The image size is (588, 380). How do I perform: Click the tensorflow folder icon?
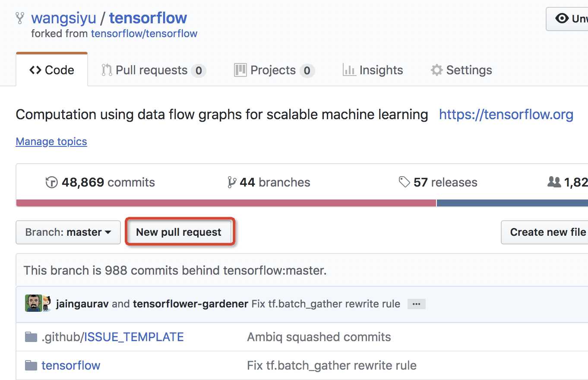pos(31,365)
